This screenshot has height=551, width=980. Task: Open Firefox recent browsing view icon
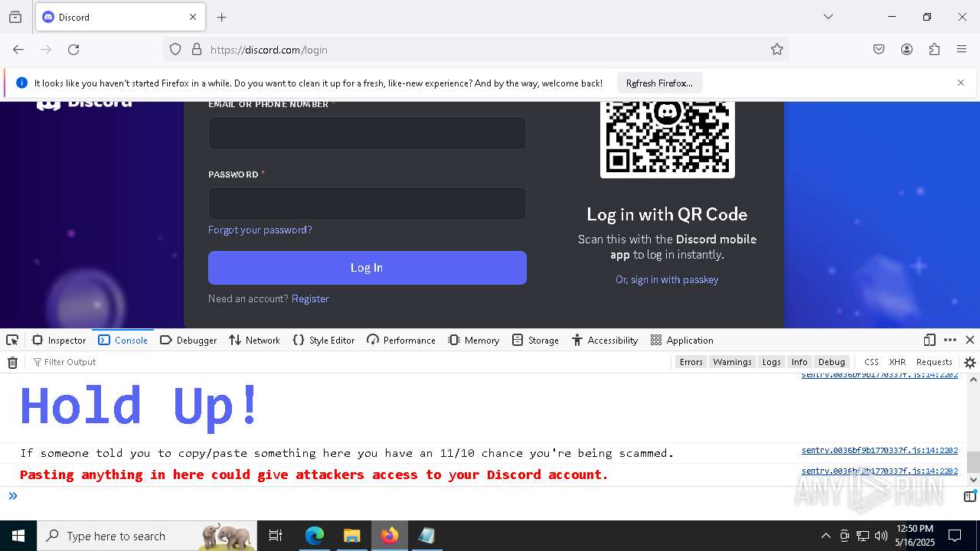(15, 17)
